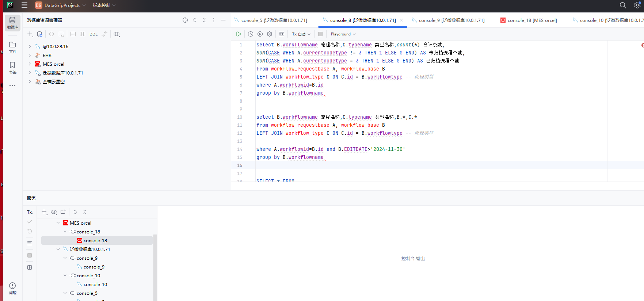Collapse all services tree nodes

(85, 212)
